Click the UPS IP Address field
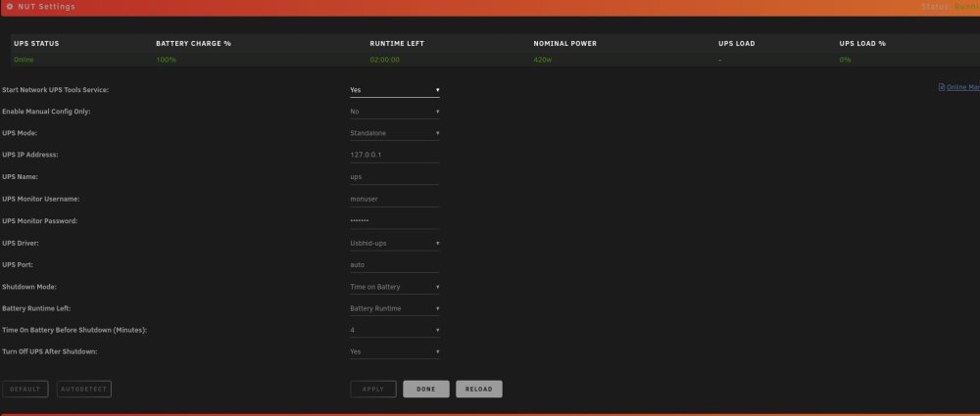The width and height of the screenshot is (980, 416). 394,155
